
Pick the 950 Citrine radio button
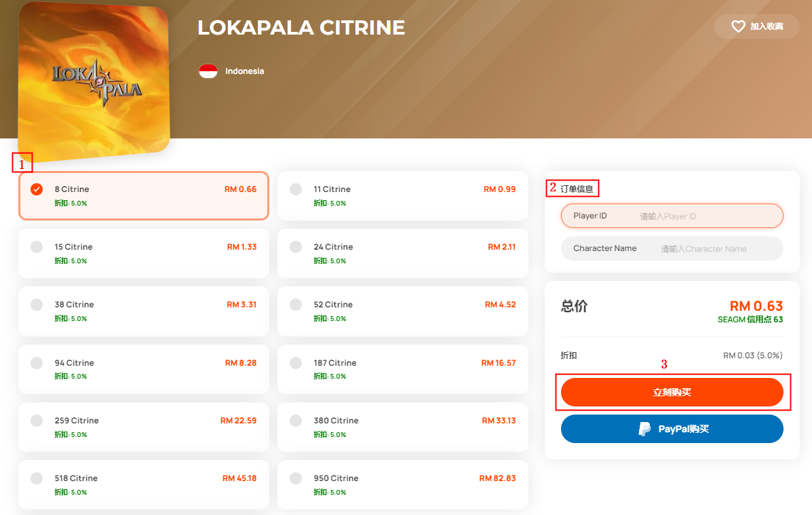pos(296,478)
